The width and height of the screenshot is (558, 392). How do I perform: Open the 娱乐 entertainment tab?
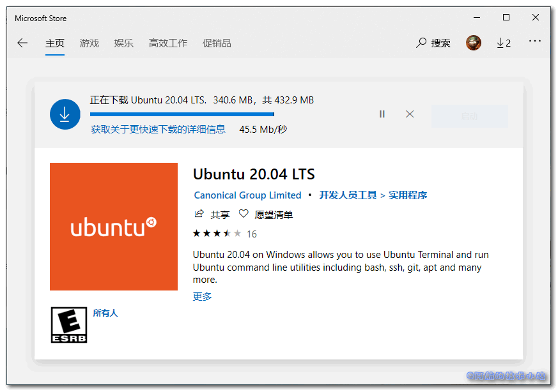click(x=124, y=43)
